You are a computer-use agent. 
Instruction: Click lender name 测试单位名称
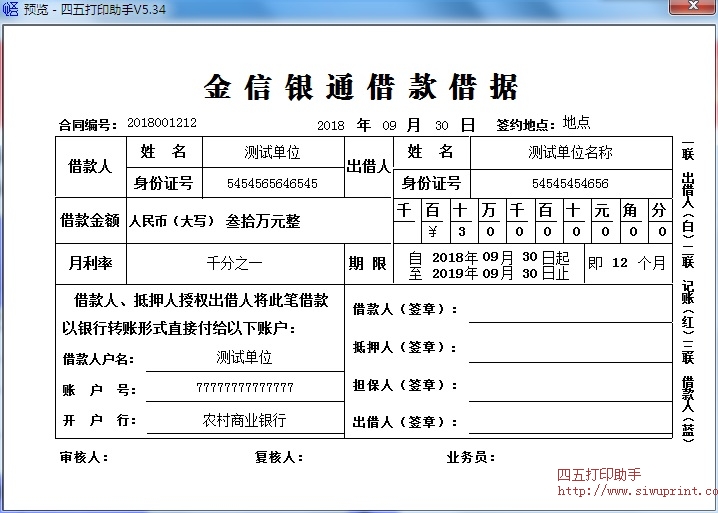(570, 152)
